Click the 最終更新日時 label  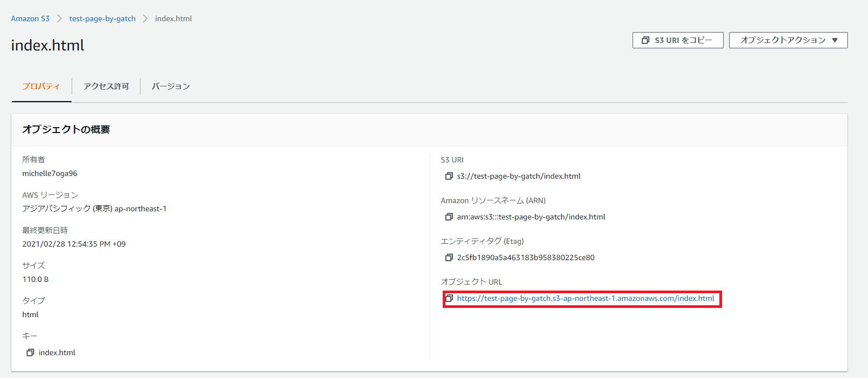pyautogui.click(x=45, y=230)
